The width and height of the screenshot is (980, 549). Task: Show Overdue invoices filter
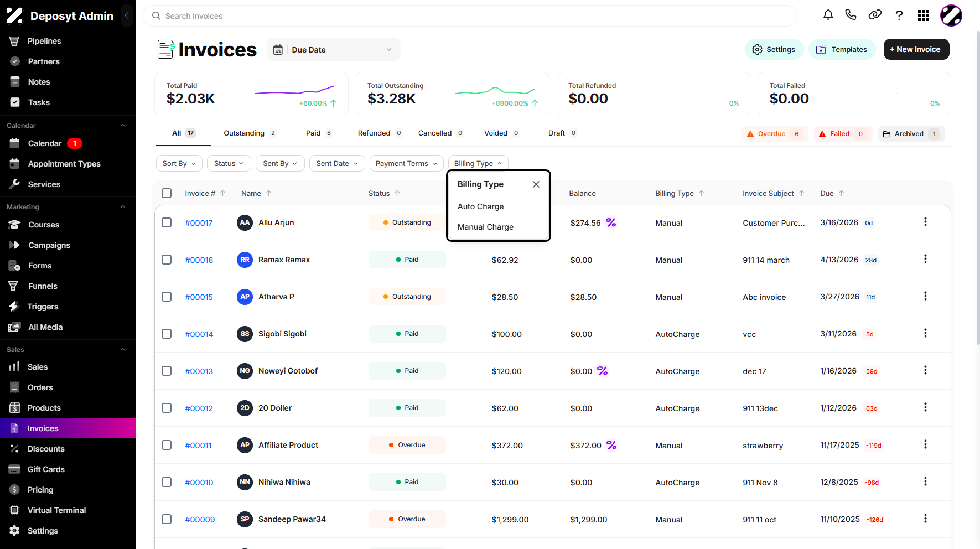pyautogui.click(x=774, y=134)
